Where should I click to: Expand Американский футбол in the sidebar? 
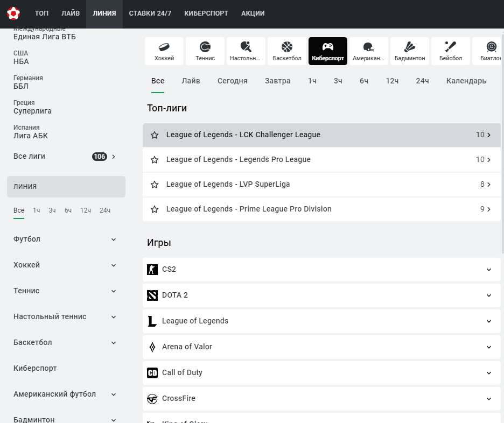click(x=114, y=394)
